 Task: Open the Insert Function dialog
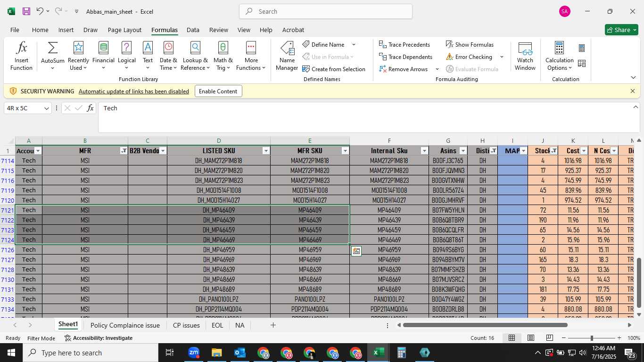tap(21, 56)
